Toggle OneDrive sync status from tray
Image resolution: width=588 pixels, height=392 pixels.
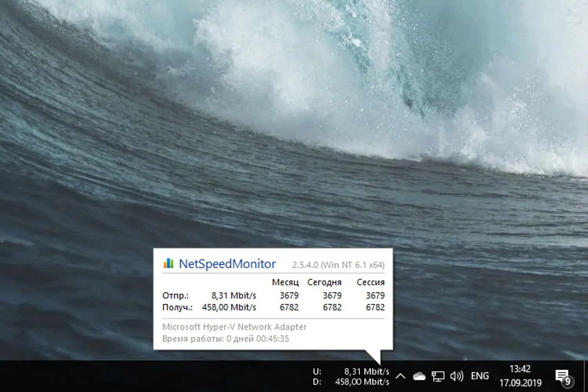point(419,376)
